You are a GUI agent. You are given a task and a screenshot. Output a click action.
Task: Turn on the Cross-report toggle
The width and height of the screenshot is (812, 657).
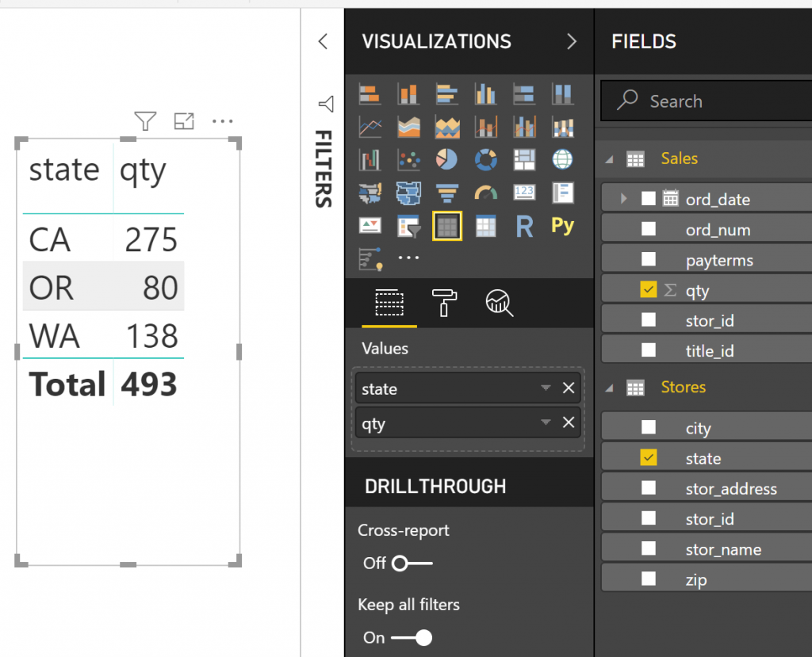[411, 563]
